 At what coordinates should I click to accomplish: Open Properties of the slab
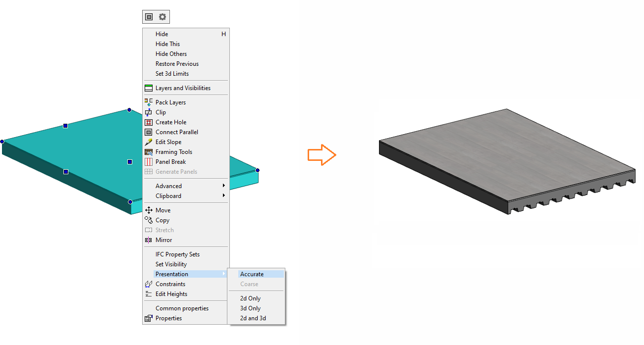[168, 318]
